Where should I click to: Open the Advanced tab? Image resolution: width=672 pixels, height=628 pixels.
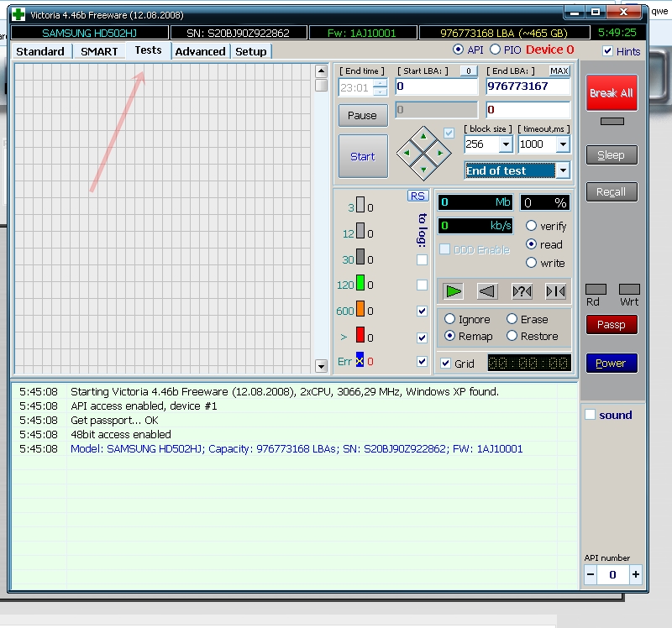(x=200, y=52)
